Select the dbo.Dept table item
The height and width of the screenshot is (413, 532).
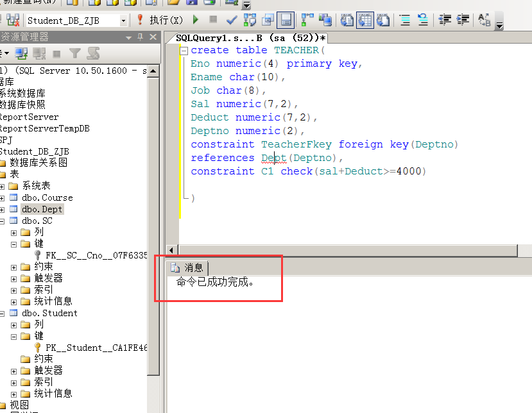click(42, 209)
